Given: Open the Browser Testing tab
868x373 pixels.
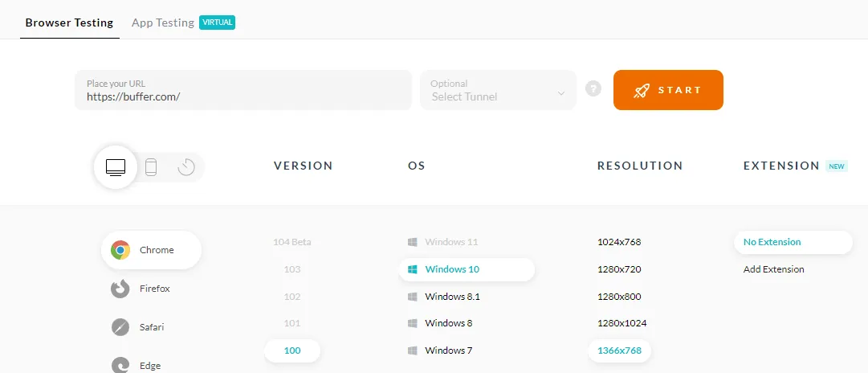Looking at the screenshot, I should [69, 23].
